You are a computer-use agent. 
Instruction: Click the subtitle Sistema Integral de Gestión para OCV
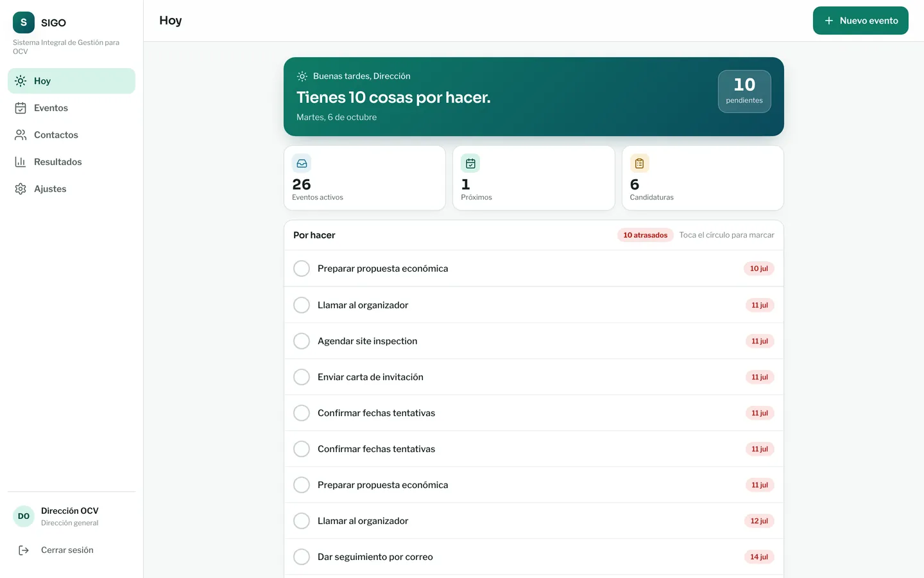point(66,47)
